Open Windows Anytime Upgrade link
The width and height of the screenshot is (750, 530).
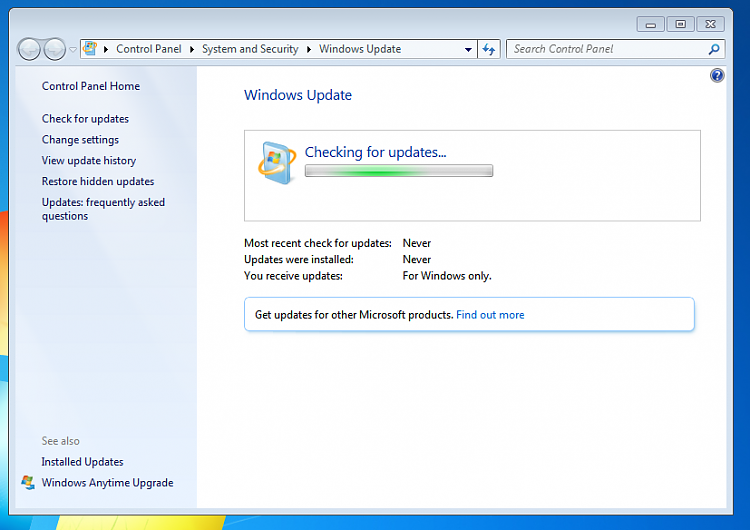(108, 483)
